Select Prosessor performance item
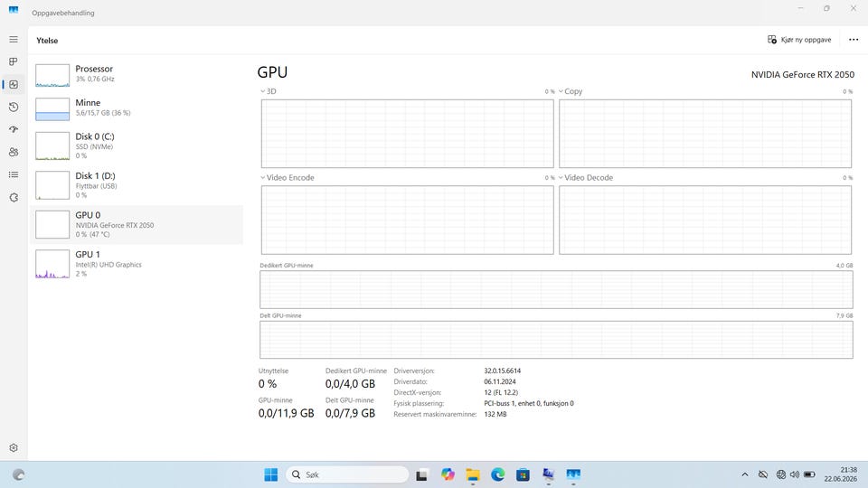Image resolution: width=868 pixels, height=488 pixels. point(137,75)
